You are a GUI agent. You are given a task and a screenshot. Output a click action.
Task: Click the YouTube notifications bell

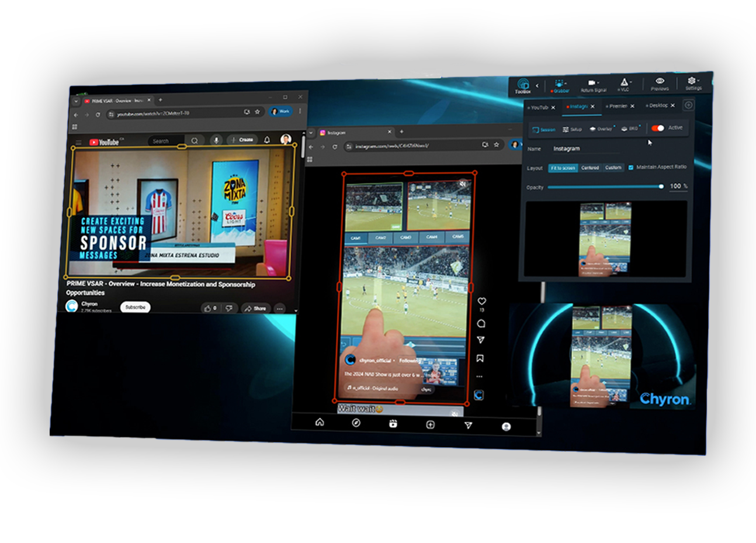click(x=267, y=140)
